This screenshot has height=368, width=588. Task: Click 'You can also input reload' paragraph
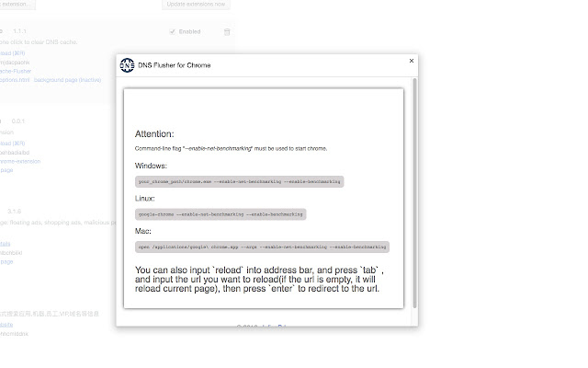click(x=259, y=280)
